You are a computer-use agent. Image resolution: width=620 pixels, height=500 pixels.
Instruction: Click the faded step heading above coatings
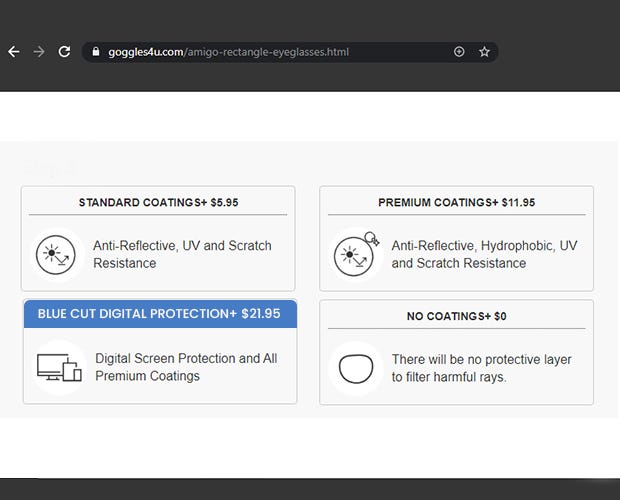point(50,167)
